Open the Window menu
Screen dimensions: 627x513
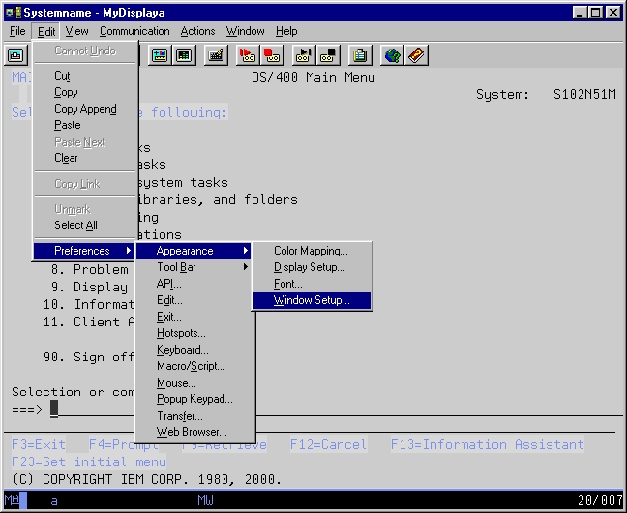(x=245, y=31)
